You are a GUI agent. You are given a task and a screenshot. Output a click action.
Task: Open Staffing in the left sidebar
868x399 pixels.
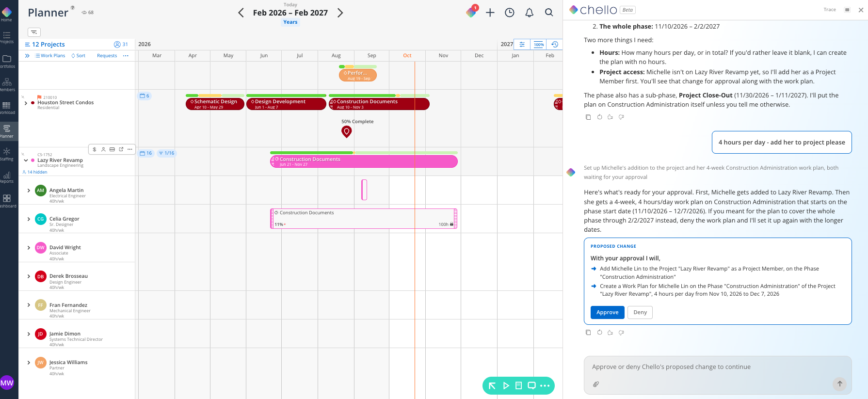[x=7, y=154]
